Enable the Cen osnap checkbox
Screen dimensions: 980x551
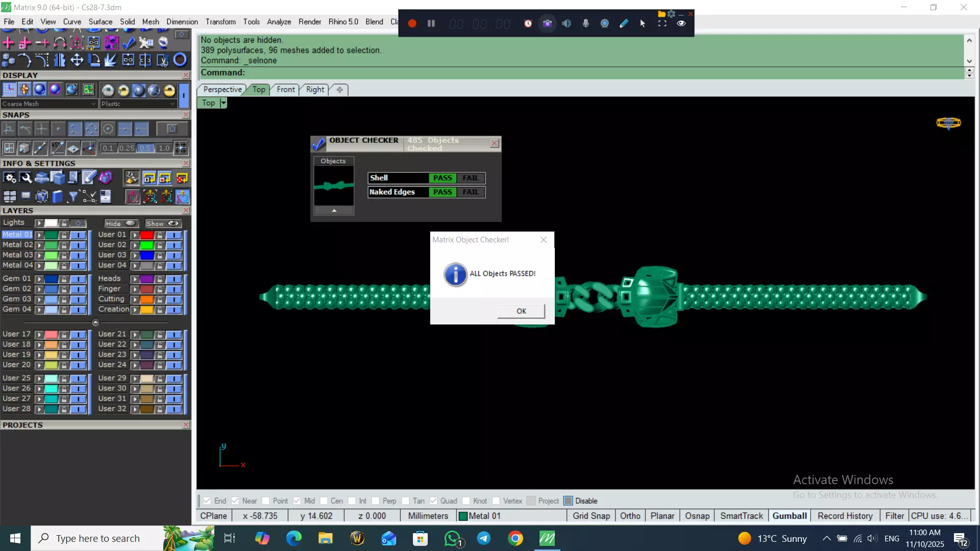(x=324, y=501)
